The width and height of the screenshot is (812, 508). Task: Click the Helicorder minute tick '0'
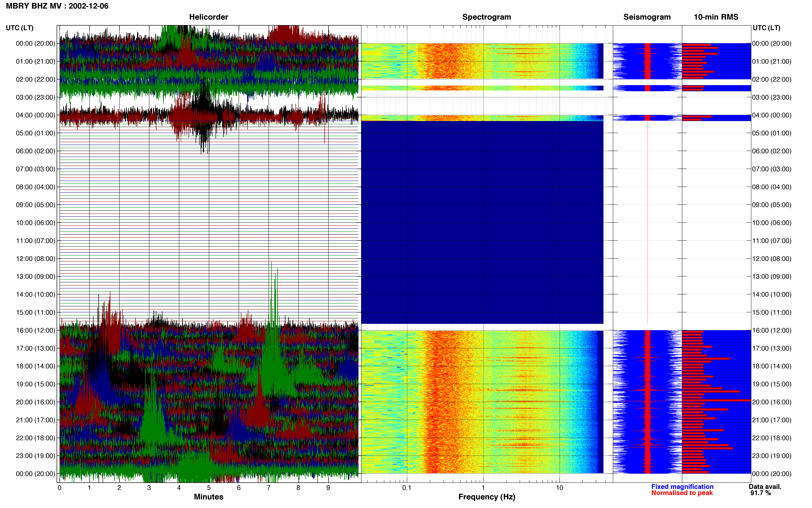pos(59,488)
